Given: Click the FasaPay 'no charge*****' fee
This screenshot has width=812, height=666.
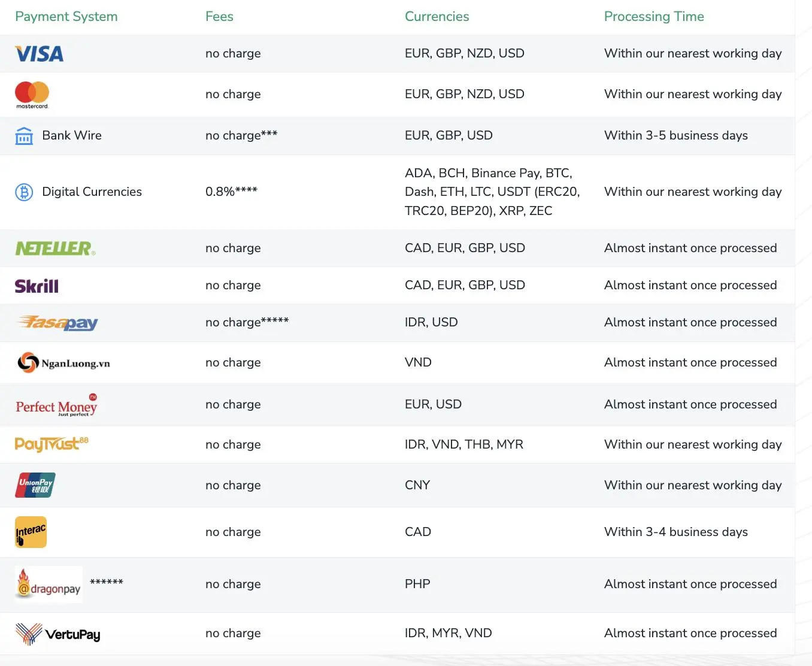Looking at the screenshot, I should tap(247, 322).
